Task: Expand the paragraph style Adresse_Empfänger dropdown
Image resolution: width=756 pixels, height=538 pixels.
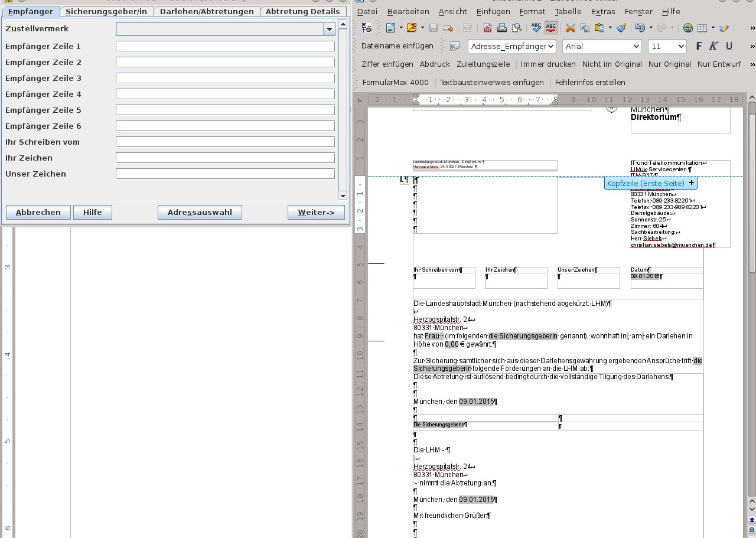Action: point(552,46)
